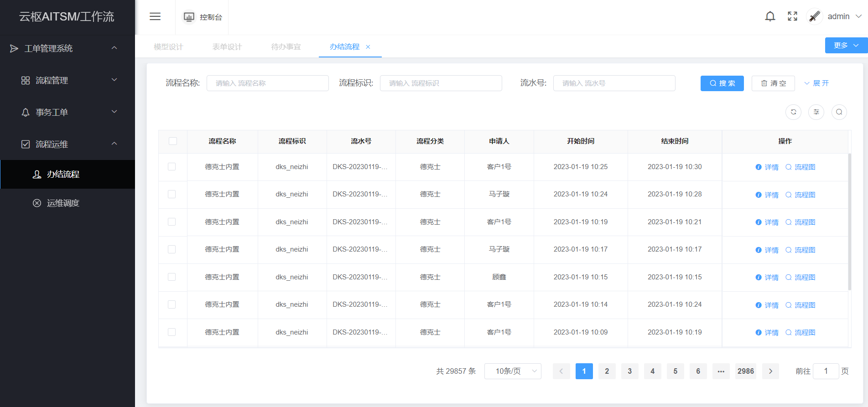Refresh the table with the circular refresh icon

(x=794, y=112)
